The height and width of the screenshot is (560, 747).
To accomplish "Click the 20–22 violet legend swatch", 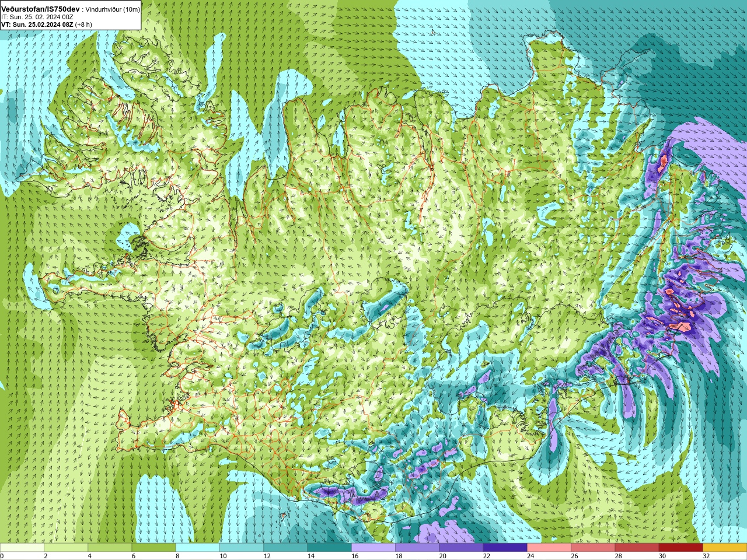I will [461, 548].
